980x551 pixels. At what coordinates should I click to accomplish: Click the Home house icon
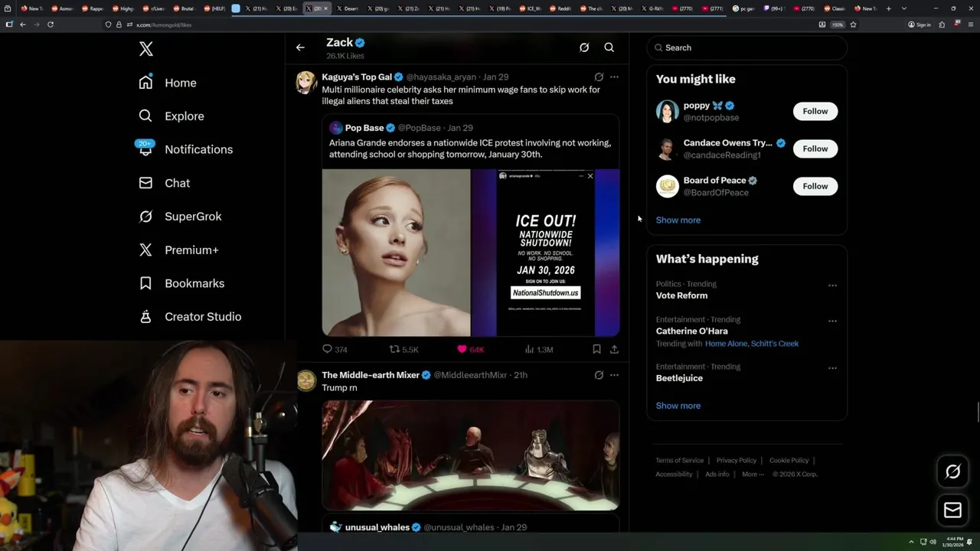pos(145,83)
